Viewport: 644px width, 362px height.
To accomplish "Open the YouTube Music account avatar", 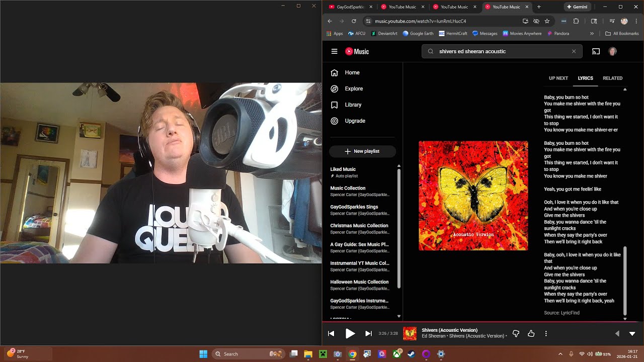I will 612,51.
